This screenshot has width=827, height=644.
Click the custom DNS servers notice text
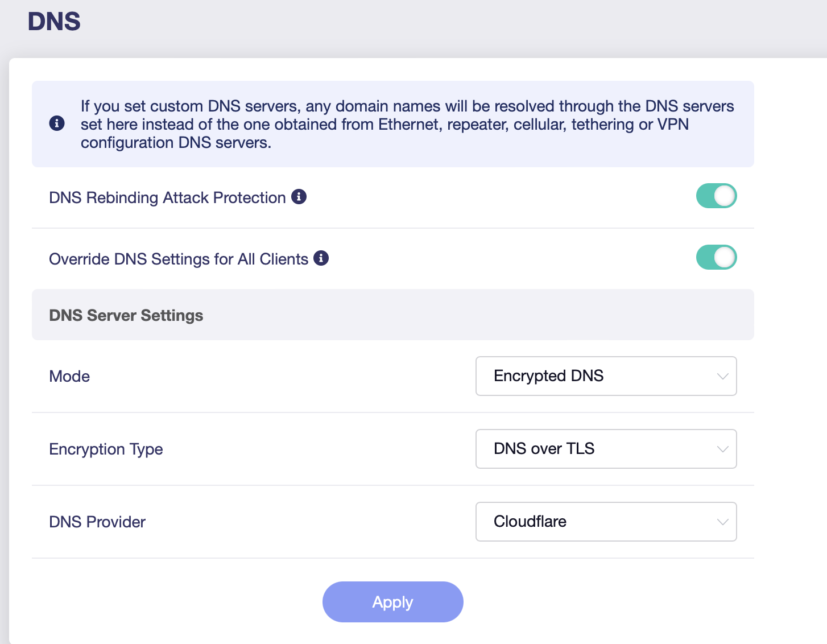(x=407, y=124)
